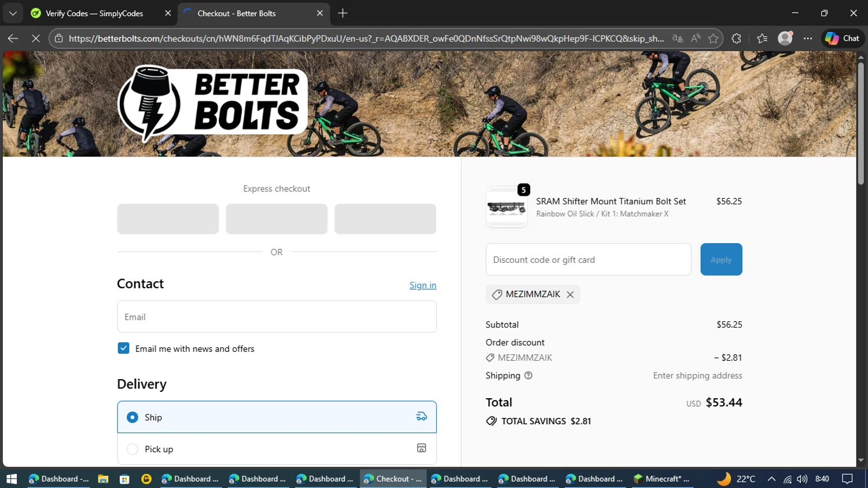Click the first Express checkout placeholder button
The width and height of the screenshot is (868, 488).
click(168, 219)
